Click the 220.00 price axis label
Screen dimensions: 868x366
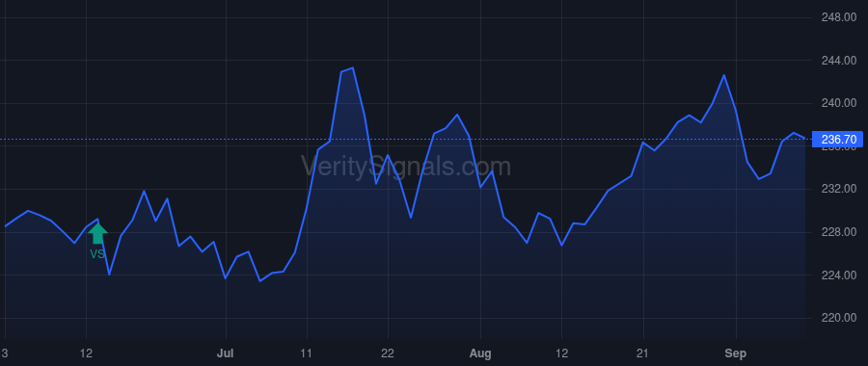point(838,318)
